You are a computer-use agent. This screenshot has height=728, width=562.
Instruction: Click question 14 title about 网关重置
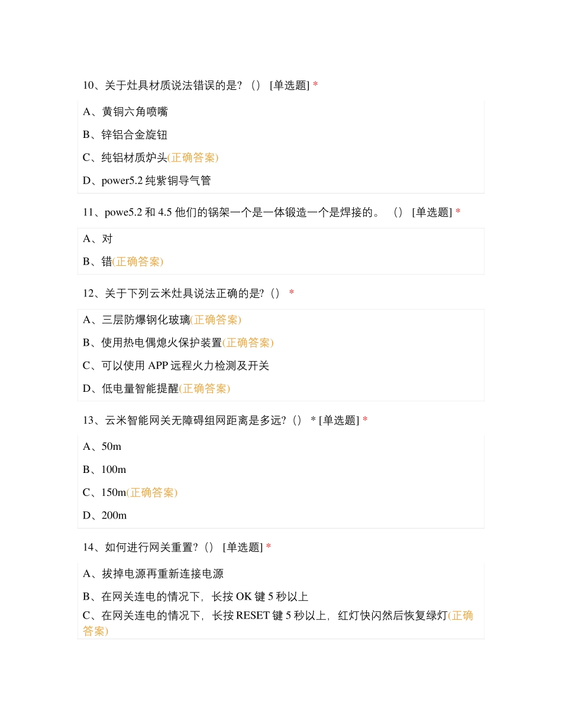tap(176, 547)
